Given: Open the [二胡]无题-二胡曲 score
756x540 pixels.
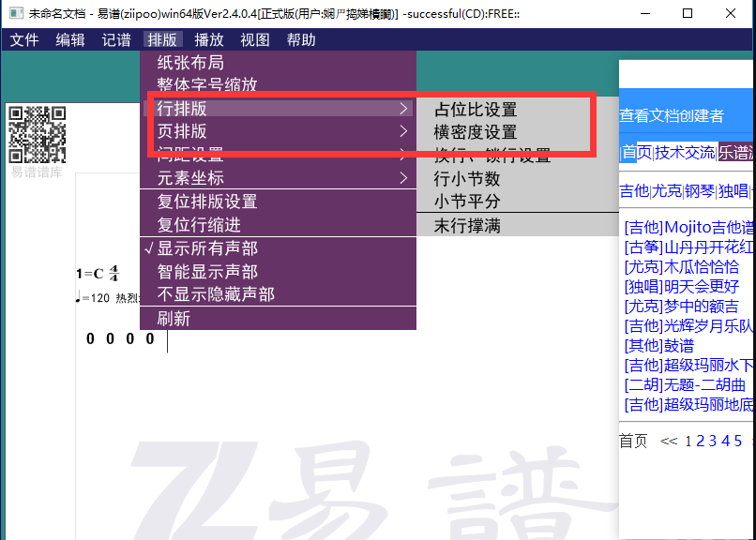Looking at the screenshot, I should tap(685, 385).
